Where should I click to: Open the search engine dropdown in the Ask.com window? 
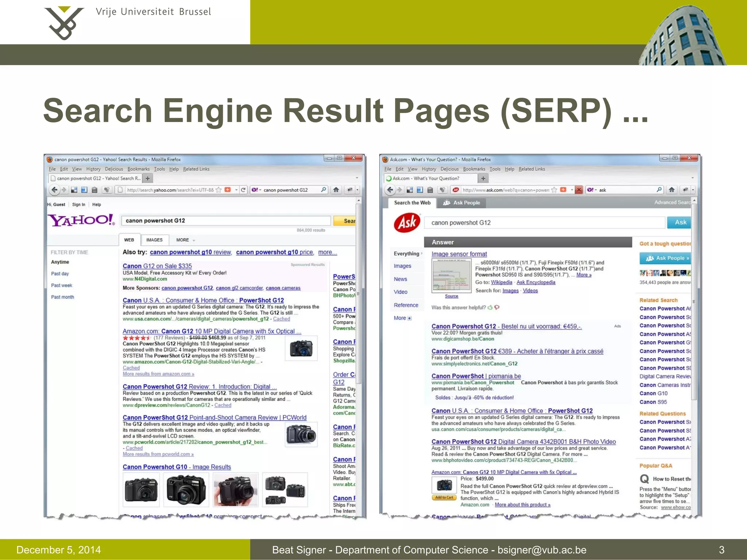[x=596, y=190]
